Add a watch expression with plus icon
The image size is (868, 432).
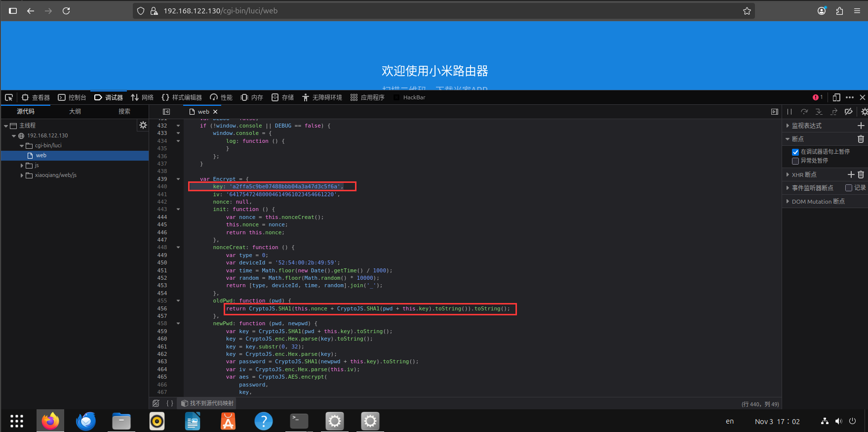[861, 126]
